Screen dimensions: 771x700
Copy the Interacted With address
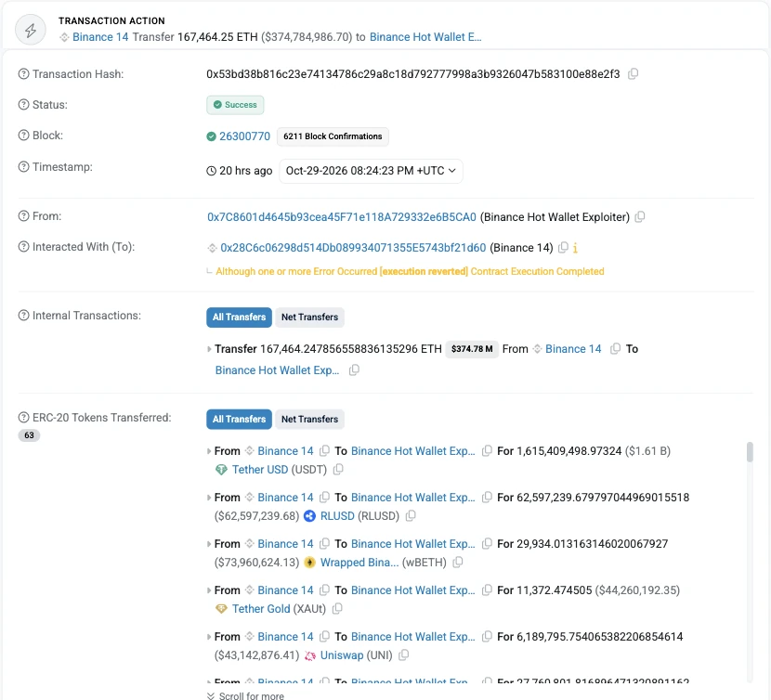tap(564, 247)
